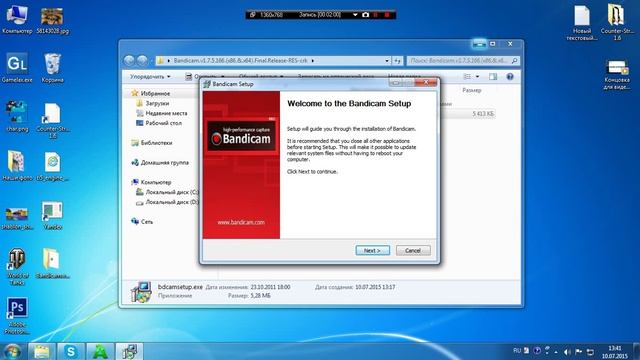Select Новый текстовый document desktop icon

[582, 22]
